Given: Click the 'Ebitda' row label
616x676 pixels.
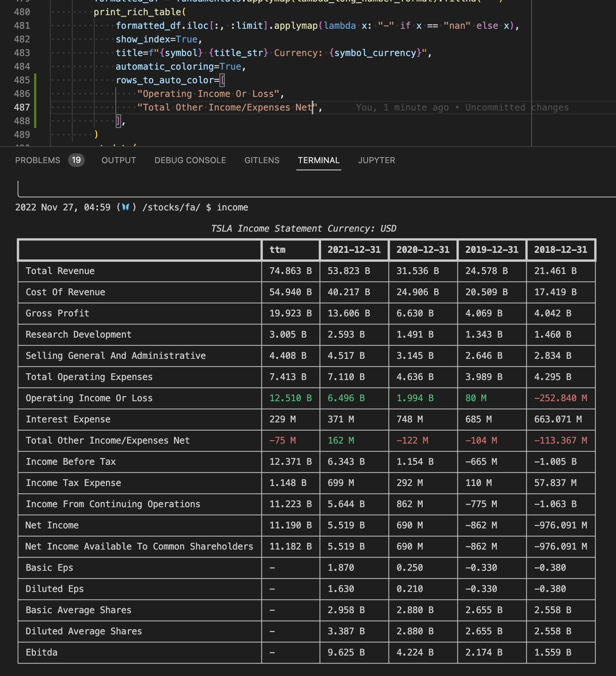Looking at the screenshot, I should click(42, 653).
